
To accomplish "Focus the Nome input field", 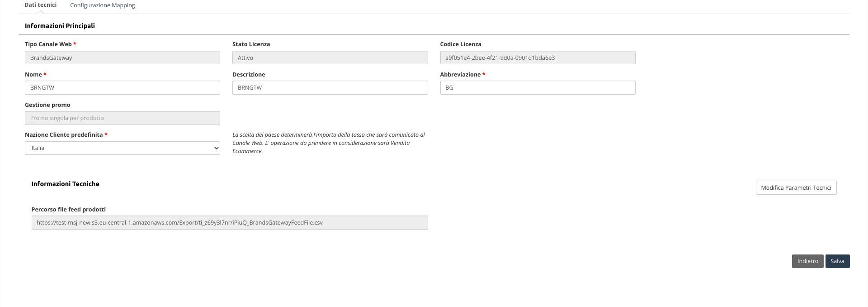I will 123,88.
